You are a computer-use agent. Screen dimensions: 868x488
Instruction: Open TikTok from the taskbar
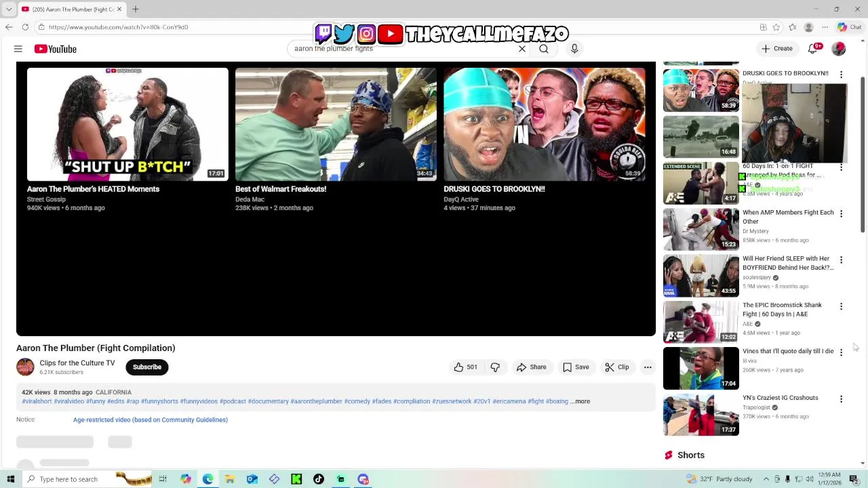tap(319, 479)
